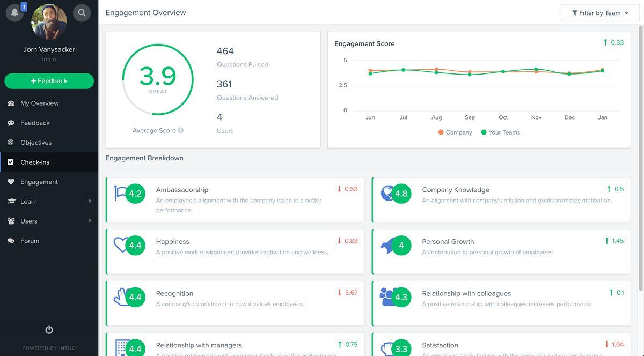Click the 4.8 Company Knowledge score circle
The image size is (644, 356).
pos(401,194)
